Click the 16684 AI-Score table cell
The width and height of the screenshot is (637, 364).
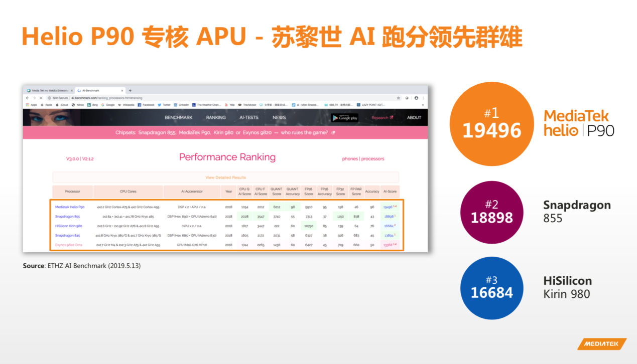click(x=390, y=226)
